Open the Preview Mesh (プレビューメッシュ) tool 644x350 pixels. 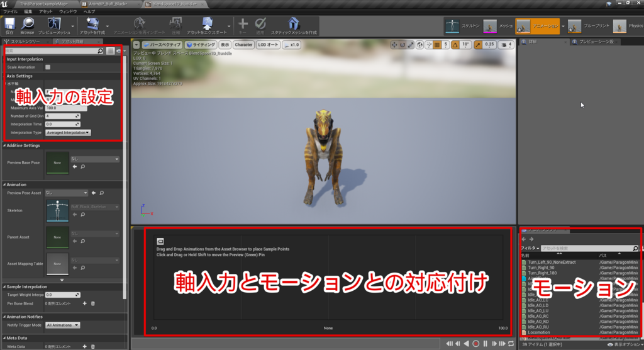click(54, 24)
